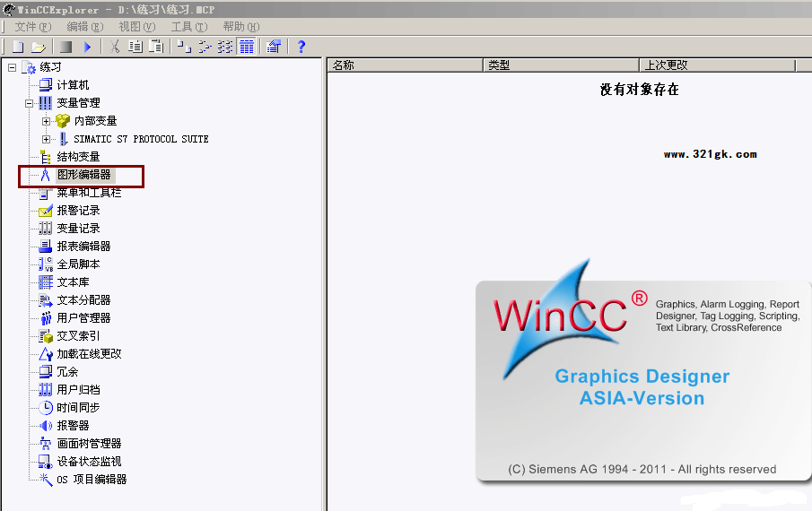Viewport: 812px width, 511px height.
Task: Select the 时间同步 tree item
Action: 78,408
